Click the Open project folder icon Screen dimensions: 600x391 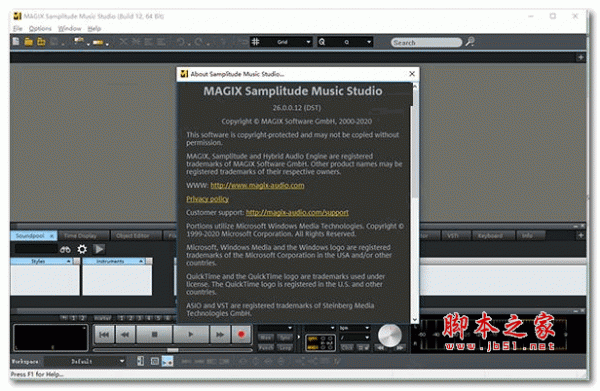[28, 41]
